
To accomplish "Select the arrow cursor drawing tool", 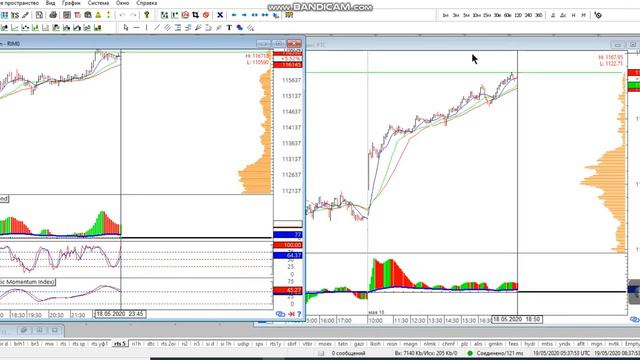I will tap(126, 27).
